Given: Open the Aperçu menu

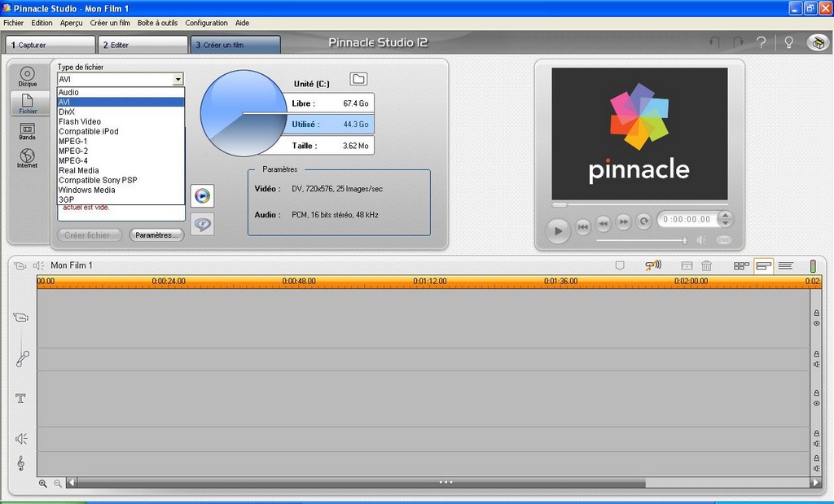Looking at the screenshot, I should (72, 23).
